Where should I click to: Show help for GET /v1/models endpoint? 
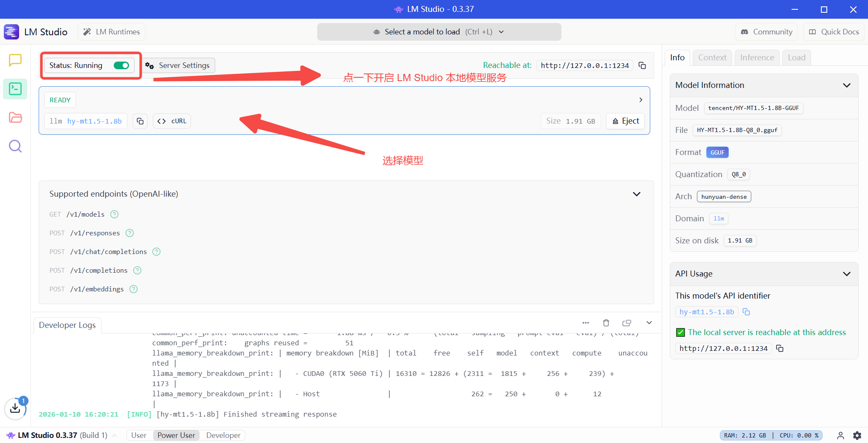point(115,214)
